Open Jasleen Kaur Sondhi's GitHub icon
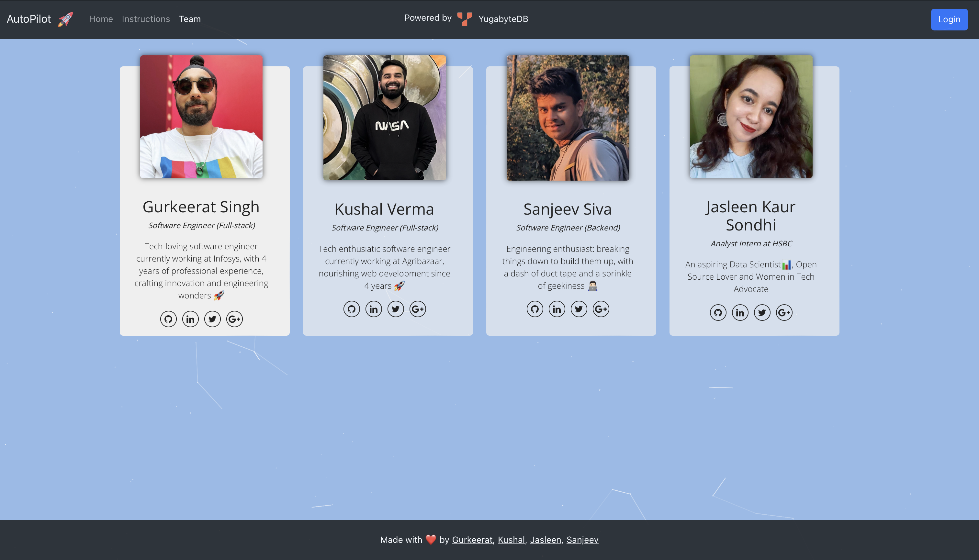 click(718, 312)
